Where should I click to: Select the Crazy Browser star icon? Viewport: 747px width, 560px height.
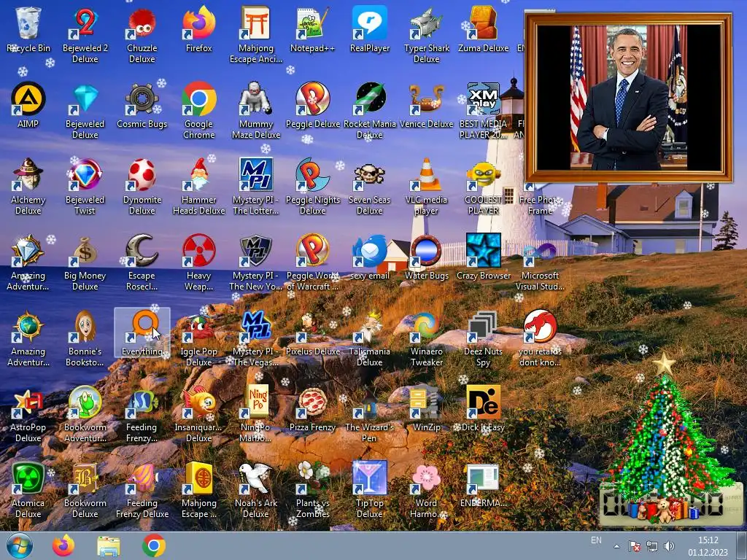coord(483,250)
